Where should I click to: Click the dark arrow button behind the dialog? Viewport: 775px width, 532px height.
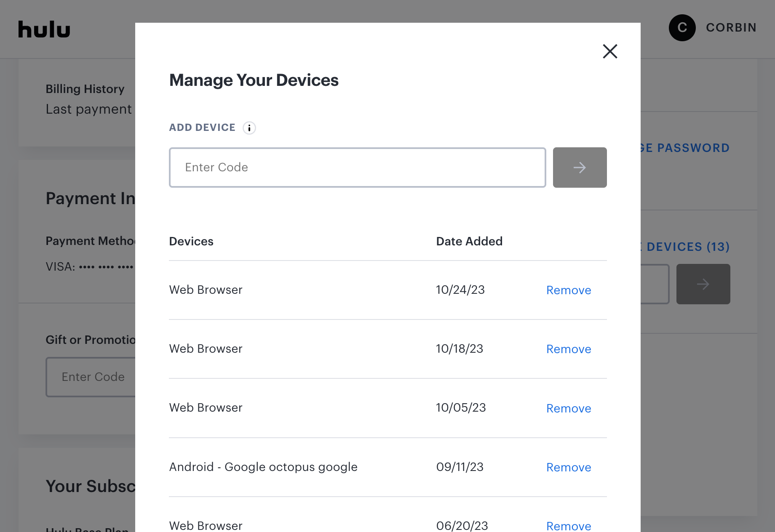(x=703, y=284)
